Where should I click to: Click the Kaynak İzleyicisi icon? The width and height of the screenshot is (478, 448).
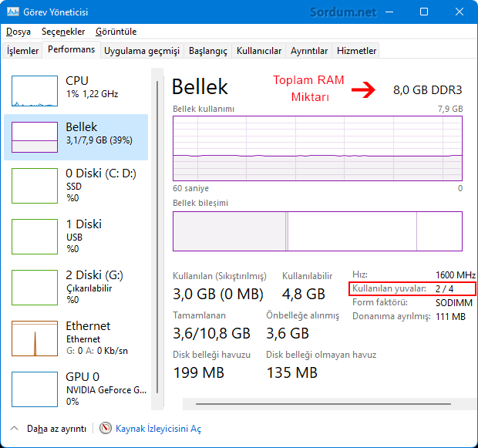(106, 428)
